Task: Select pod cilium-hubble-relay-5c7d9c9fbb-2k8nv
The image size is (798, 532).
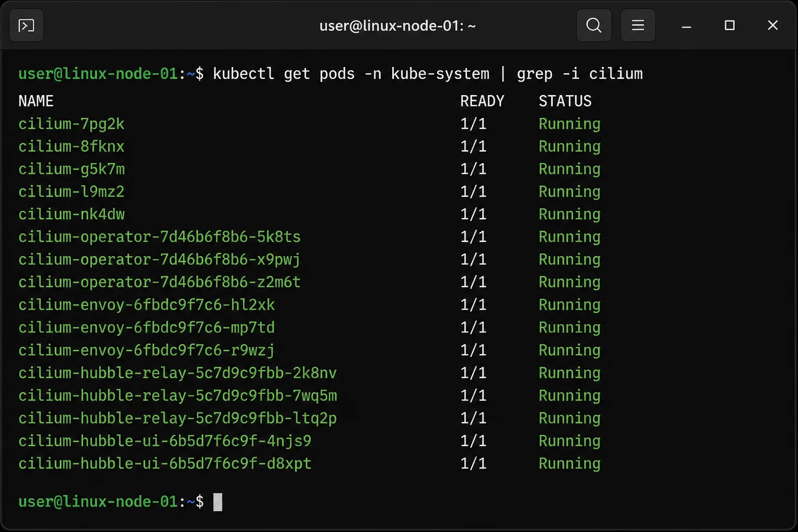Action: click(178, 373)
